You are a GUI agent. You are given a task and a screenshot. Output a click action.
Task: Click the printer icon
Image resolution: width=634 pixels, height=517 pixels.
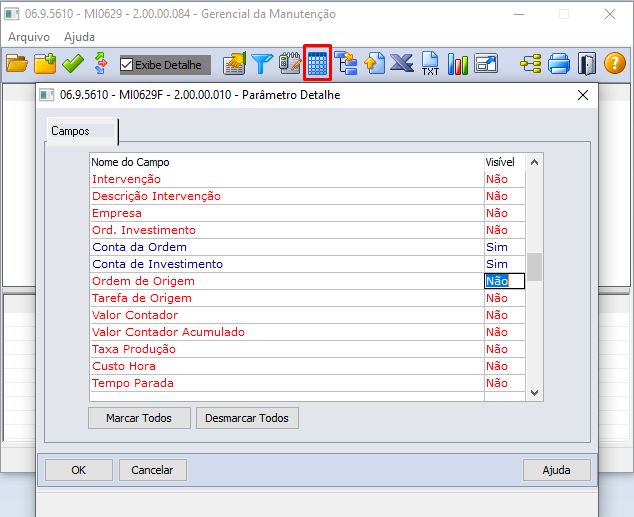pyautogui.click(x=559, y=64)
